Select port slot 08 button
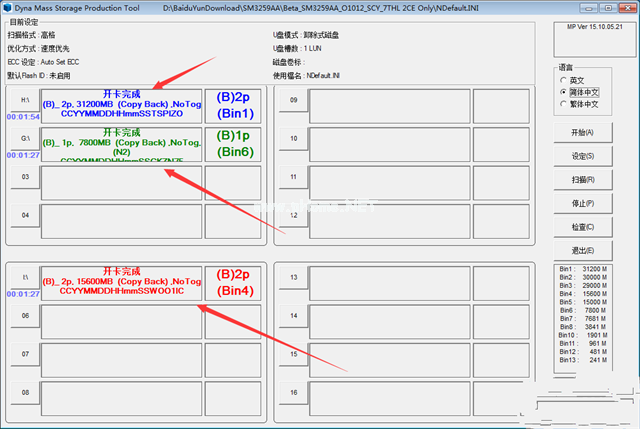Screen dimensions: 640x429 click(24, 392)
